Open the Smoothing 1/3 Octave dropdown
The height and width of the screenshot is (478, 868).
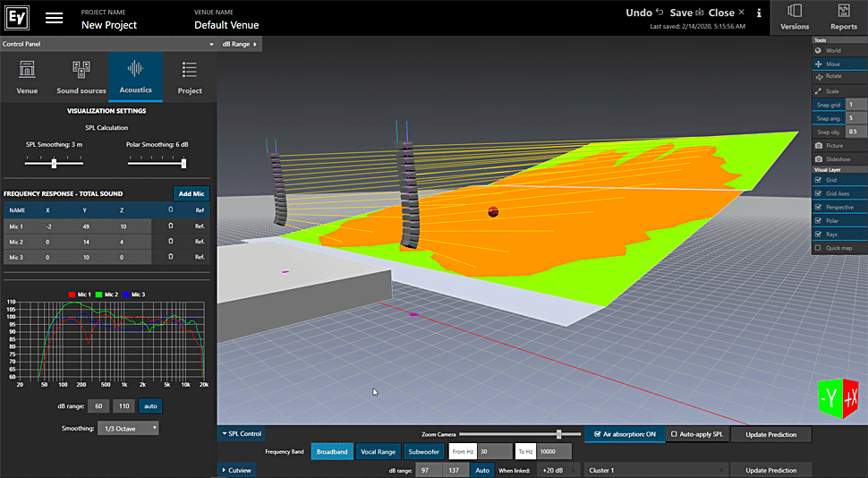[130, 428]
